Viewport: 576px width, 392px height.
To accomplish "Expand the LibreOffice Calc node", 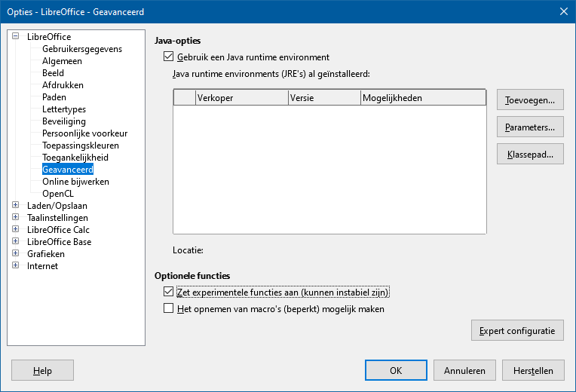I will (x=15, y=229).
